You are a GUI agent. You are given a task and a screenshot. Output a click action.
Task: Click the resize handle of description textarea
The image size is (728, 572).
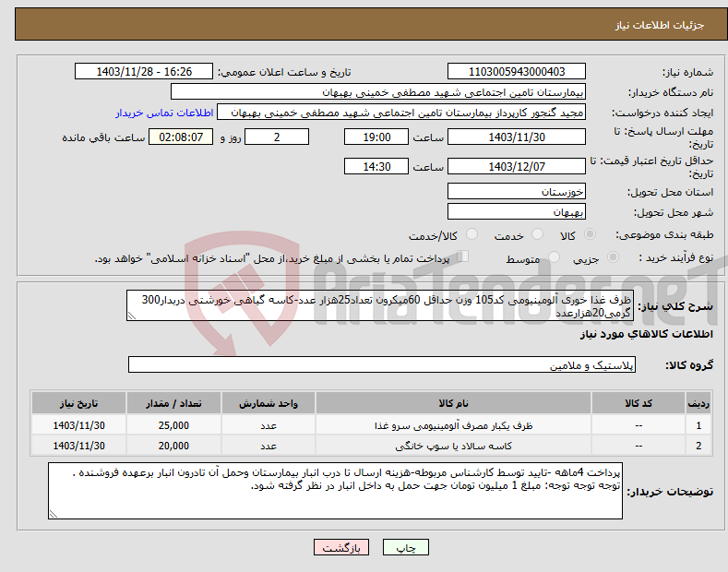click(131, 316)
